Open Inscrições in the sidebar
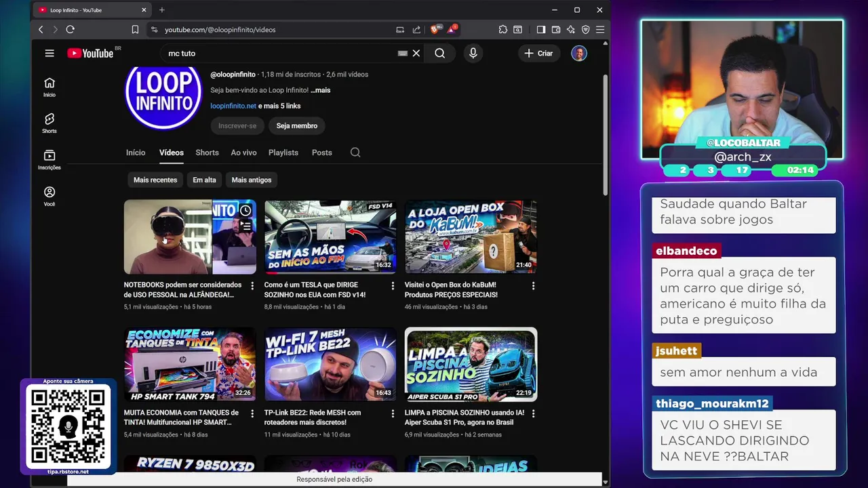 pos(50,160)
